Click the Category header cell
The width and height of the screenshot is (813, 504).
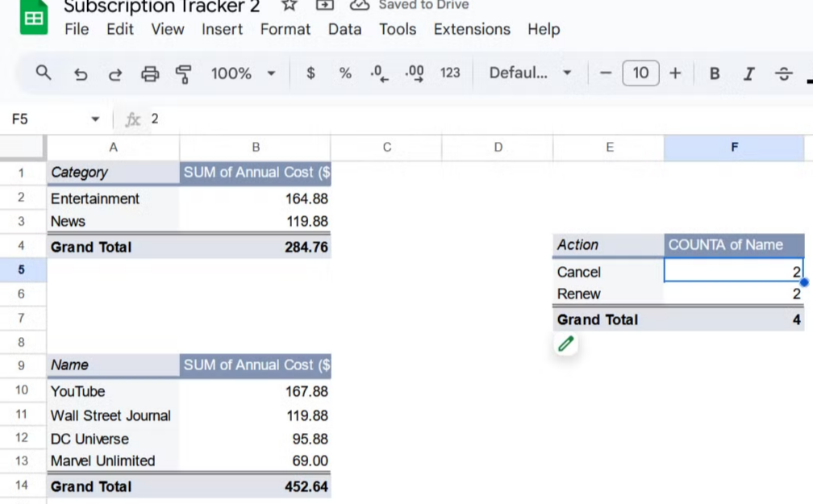click(113, 173)
